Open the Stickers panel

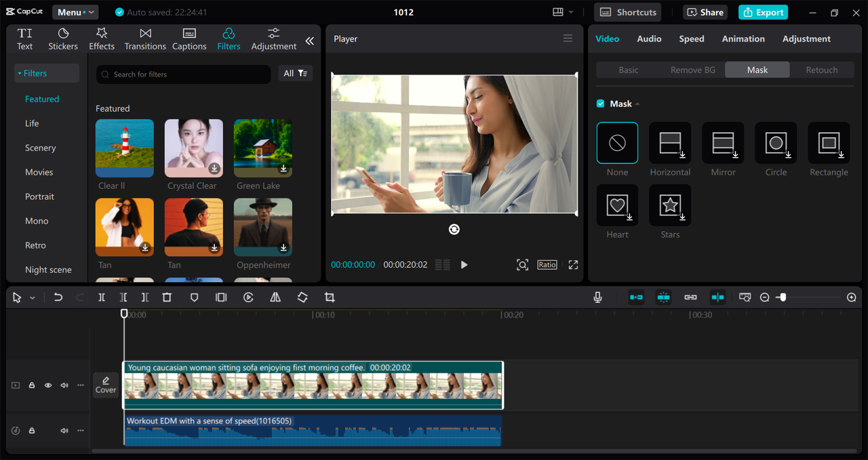(63, 39)
